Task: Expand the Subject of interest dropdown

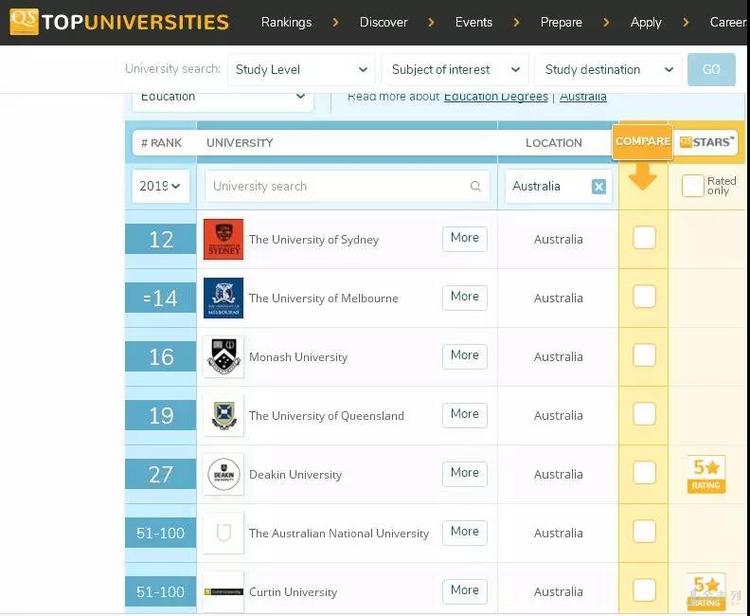Action: coord(456,70)
